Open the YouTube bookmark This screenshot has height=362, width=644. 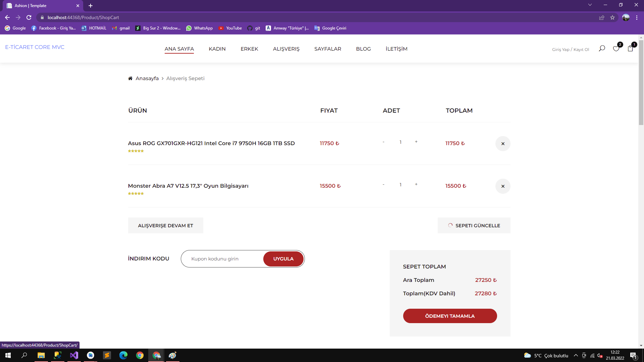coord(230,28)
